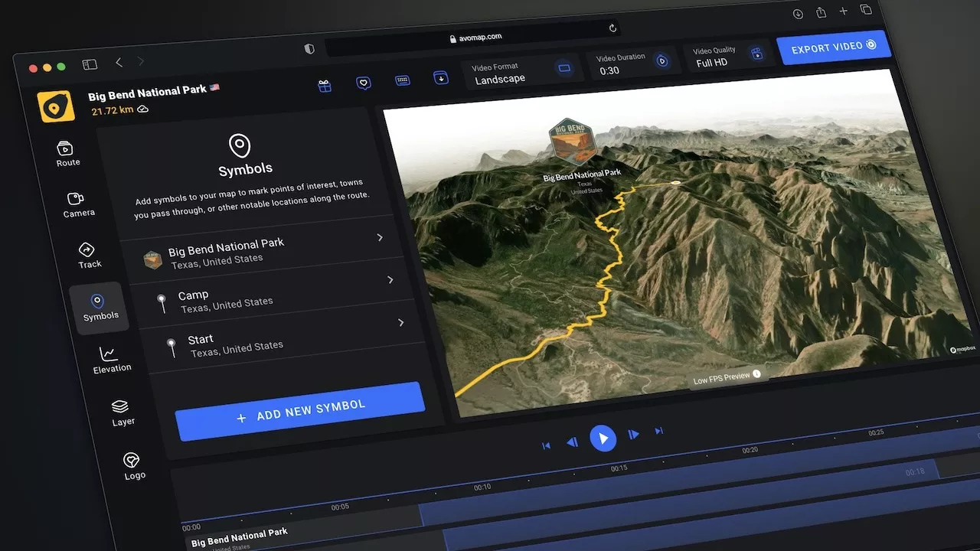Open the Elevation panel

click(111, 359)
